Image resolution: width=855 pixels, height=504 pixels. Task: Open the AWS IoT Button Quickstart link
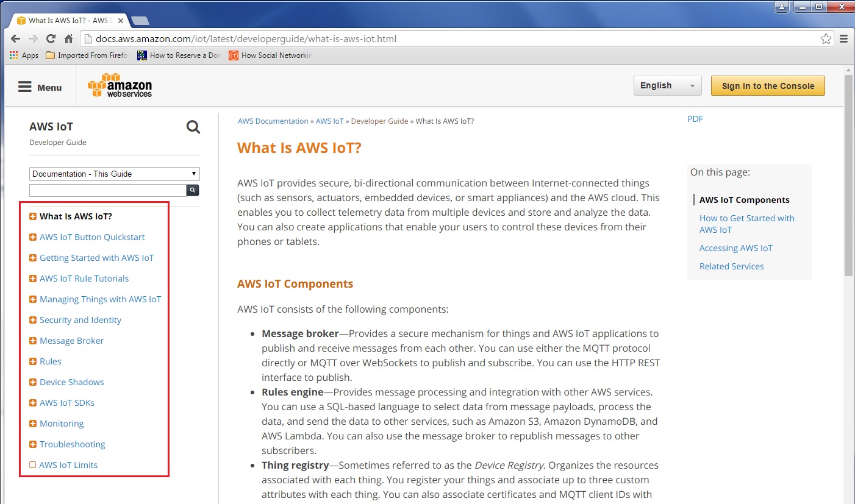92,237
